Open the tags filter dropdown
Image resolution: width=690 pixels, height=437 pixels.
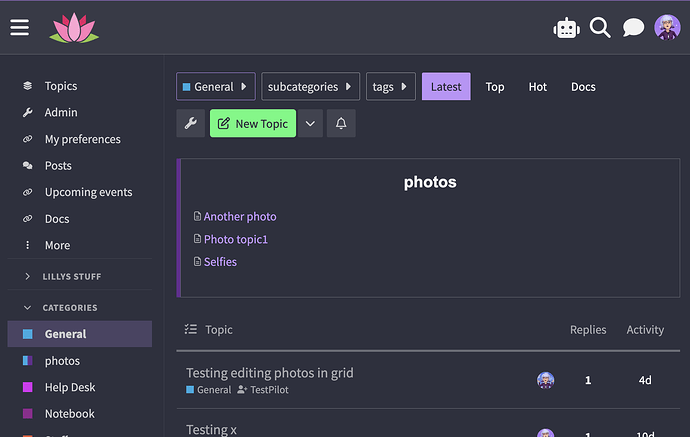click(390, 86)
